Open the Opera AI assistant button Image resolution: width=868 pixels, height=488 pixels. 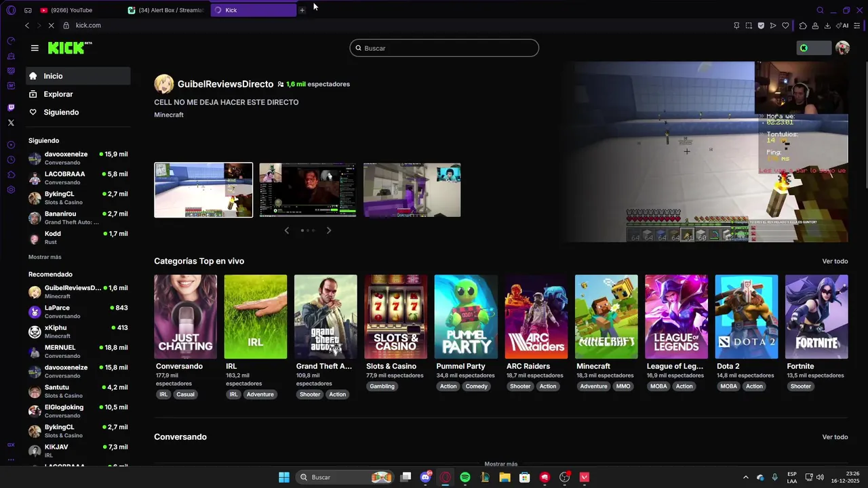[x=842, y=26]
